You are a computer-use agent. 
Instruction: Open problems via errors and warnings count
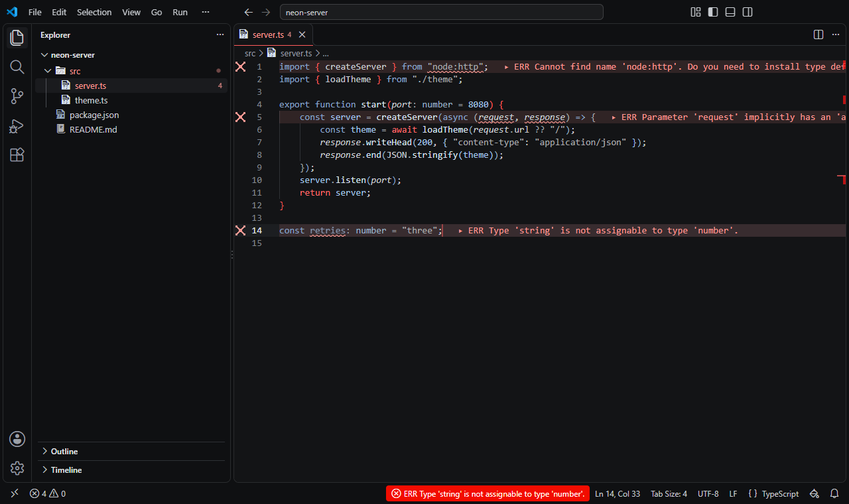tap(48, 493)
